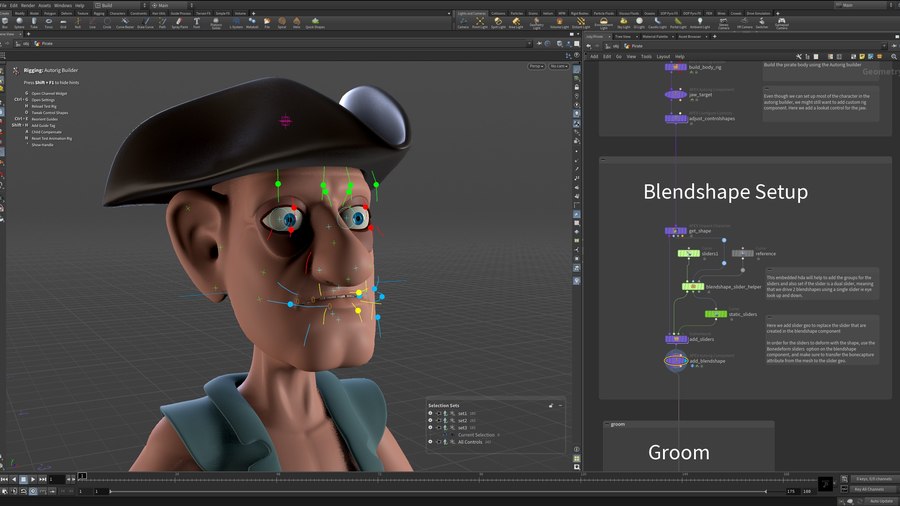The image size is (900, 506).
Task: Open the Persp viewport camera dropdown
Action: (x=536, y=66)
